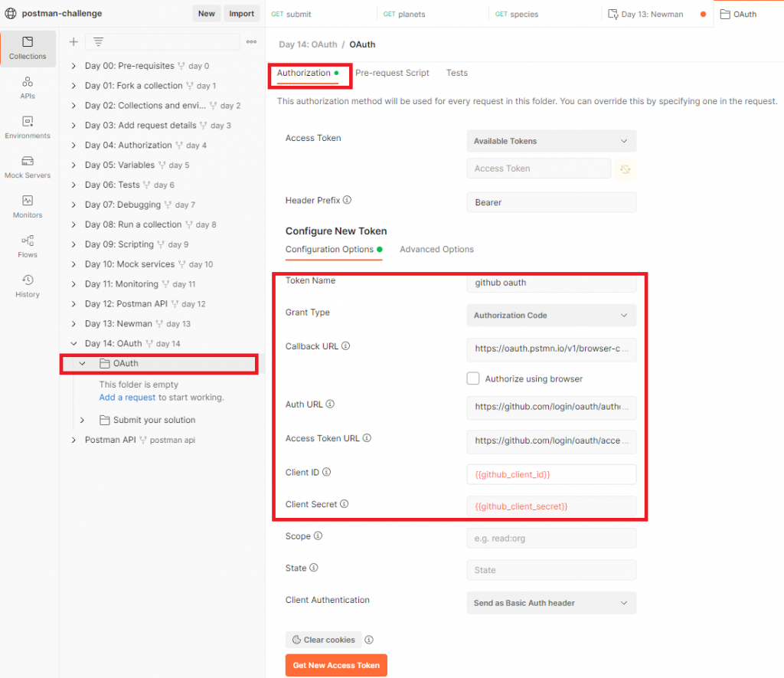Show info for Callback URL

(x=345, y=346)
